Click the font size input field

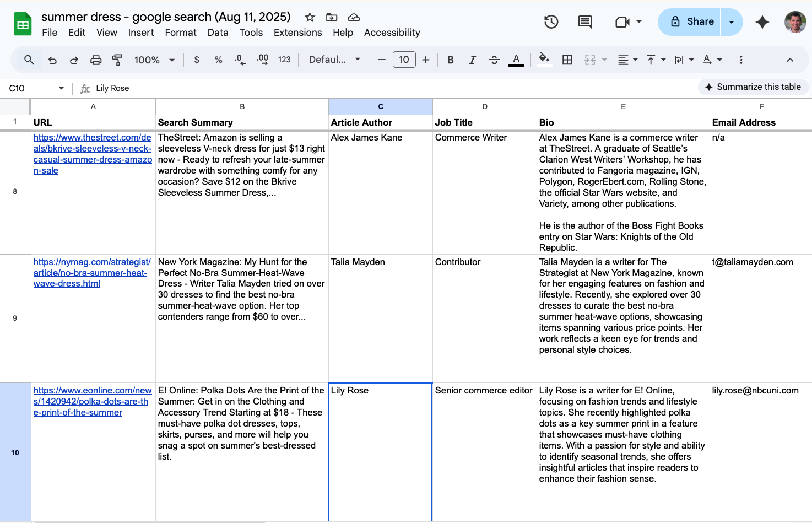(x=404, y=60)
